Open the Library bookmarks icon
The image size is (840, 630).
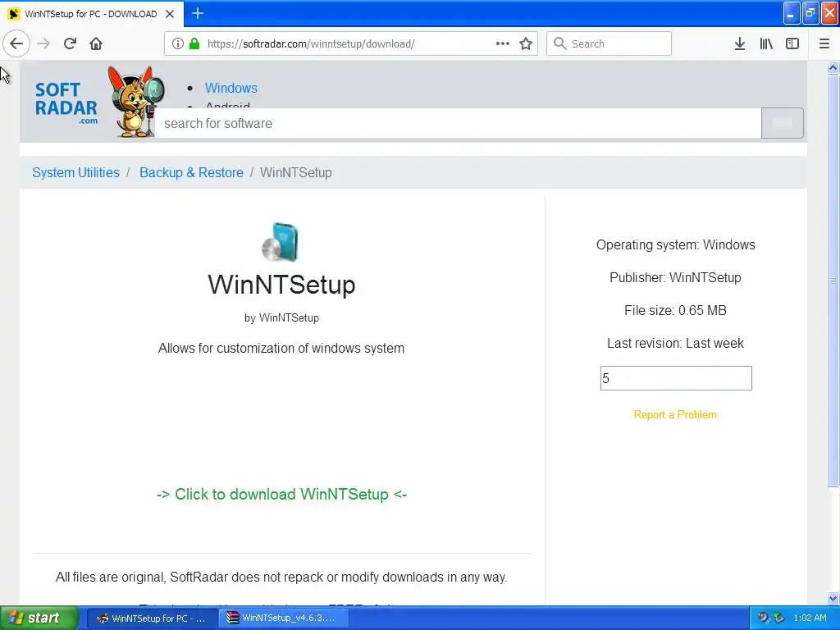point(766,43)
